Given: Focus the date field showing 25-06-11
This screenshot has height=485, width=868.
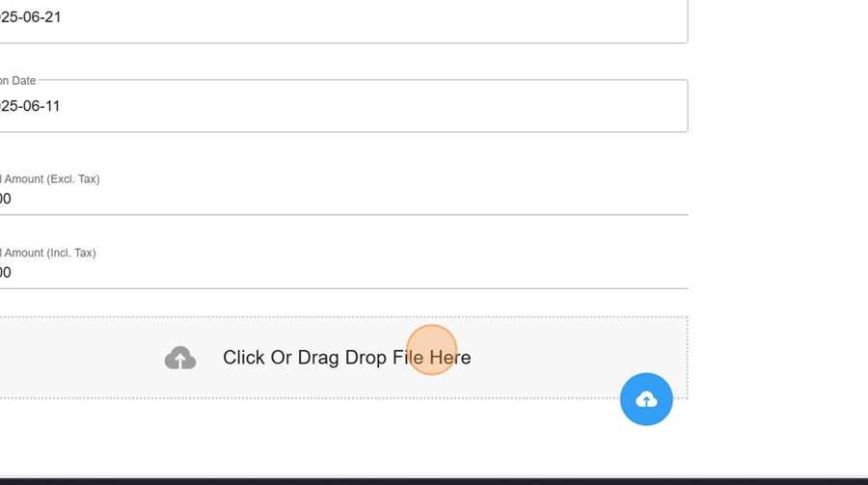Looking at the screenshot, I should (343, 106).
